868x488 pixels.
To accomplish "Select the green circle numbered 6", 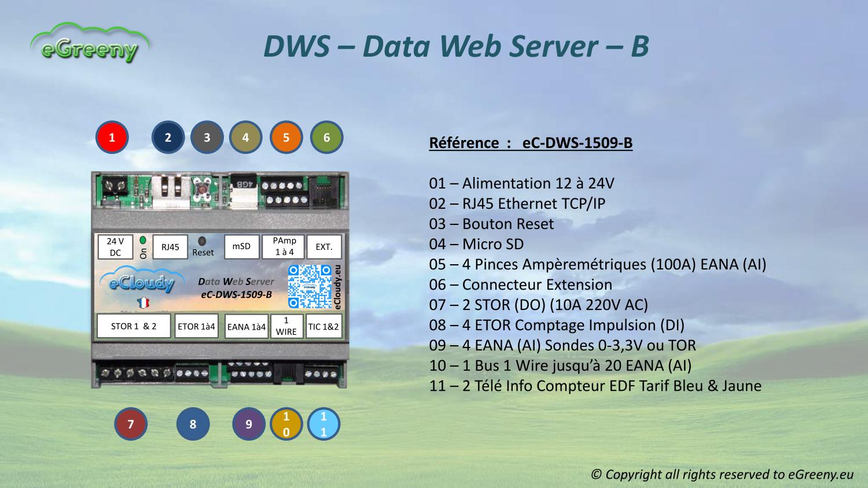I will point(327,138).
